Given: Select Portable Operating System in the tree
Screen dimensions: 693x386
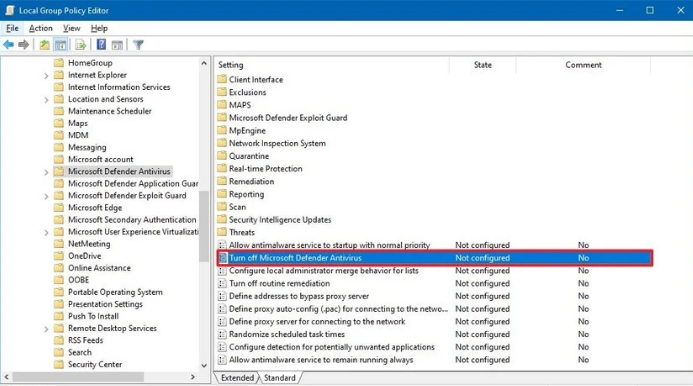Looking at the screenshot, I should 115,292.
